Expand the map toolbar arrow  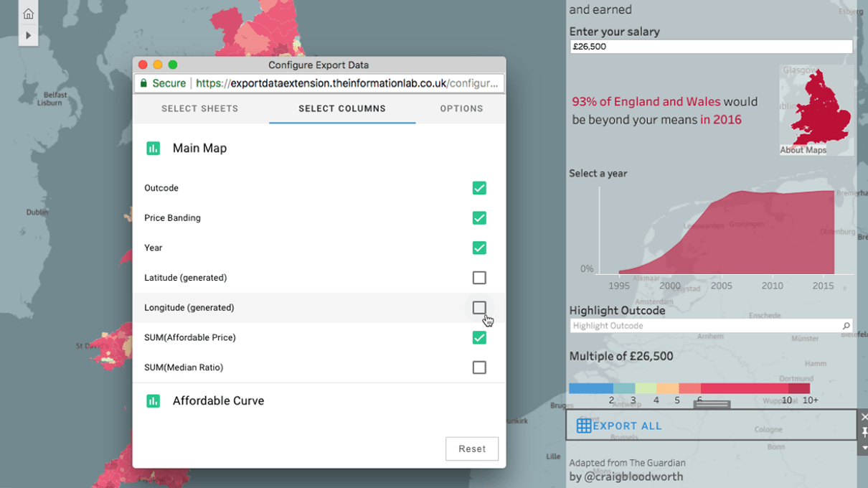[x=28, y=35]
